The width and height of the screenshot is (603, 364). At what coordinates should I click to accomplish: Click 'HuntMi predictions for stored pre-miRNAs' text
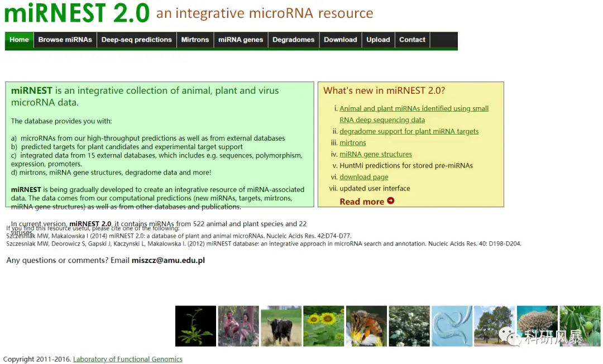406,166
